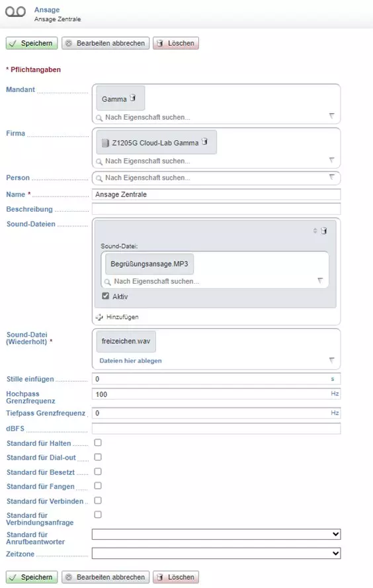Click the Hochpass Grenzfrequenz field
Image resolution: width=373 pixels, height=588 pixels.
[x=216, y=394]
